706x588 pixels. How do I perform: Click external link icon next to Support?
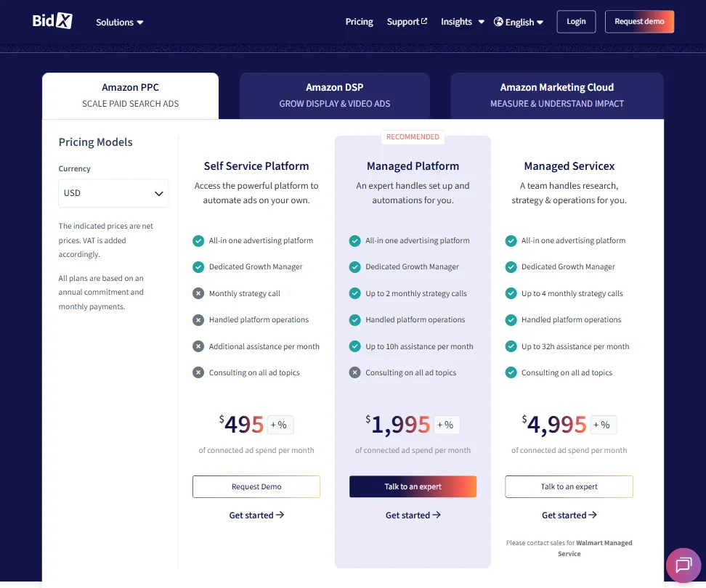(424, 21)
